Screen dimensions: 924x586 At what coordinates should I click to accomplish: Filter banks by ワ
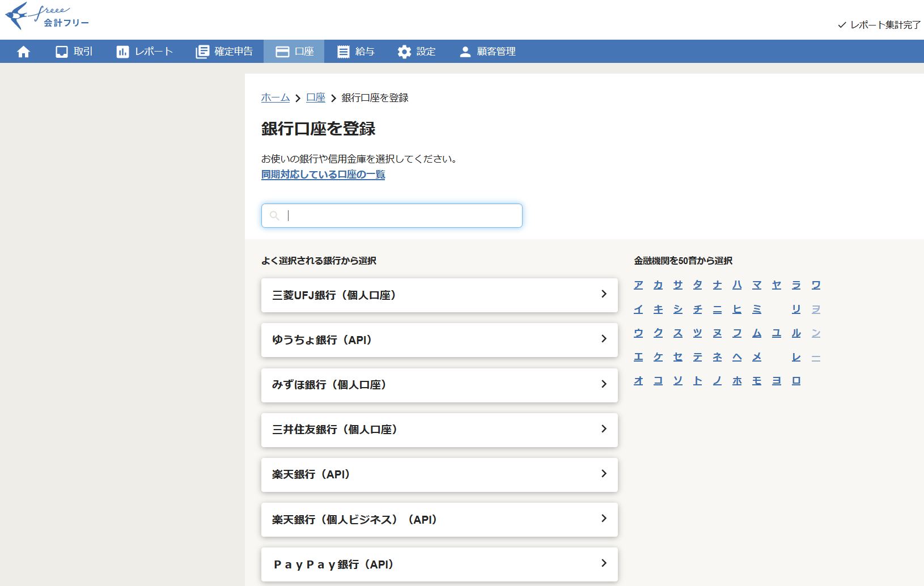(816, 285)
